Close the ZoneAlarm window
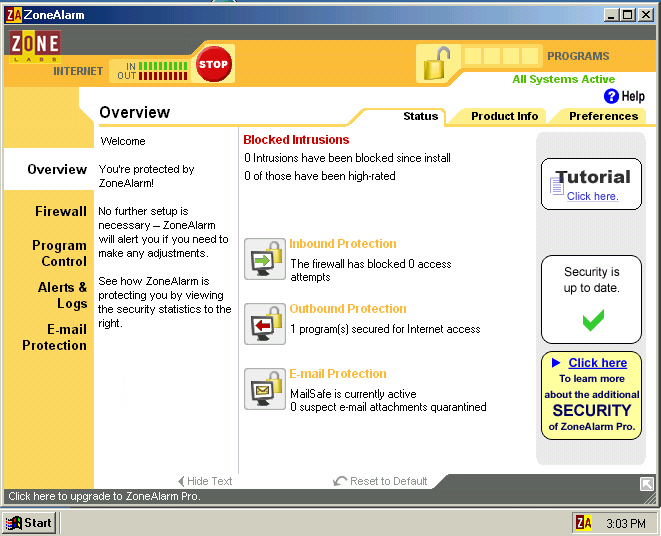 pos(646,15)
